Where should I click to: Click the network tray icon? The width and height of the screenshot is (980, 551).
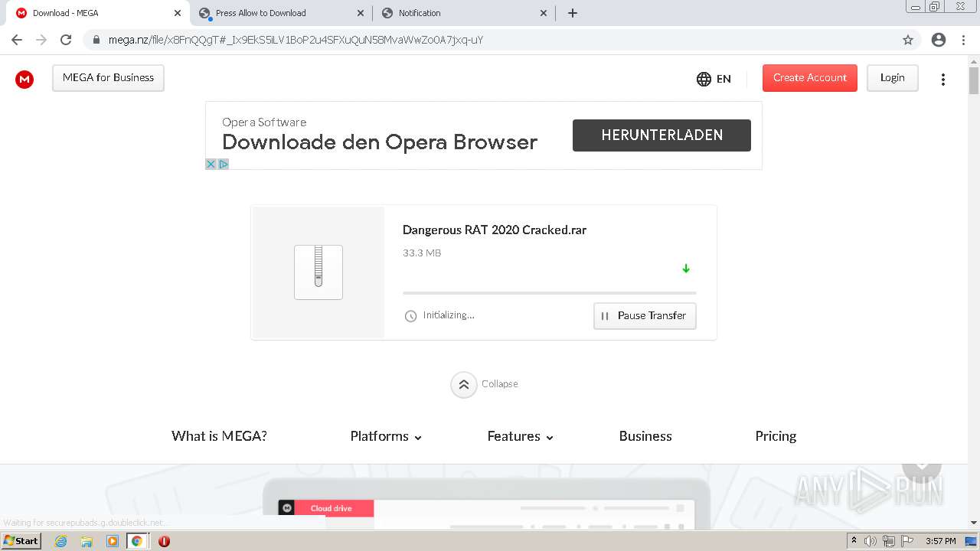point(888,541)
